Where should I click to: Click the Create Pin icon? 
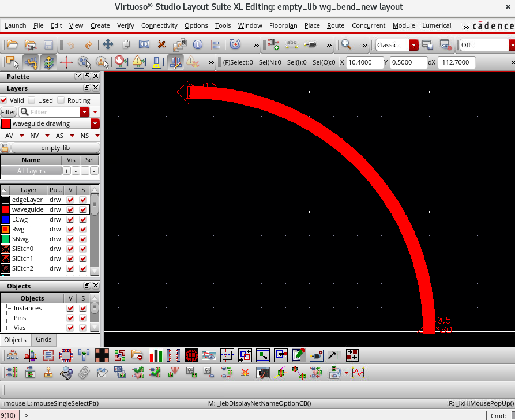point(310,44)
